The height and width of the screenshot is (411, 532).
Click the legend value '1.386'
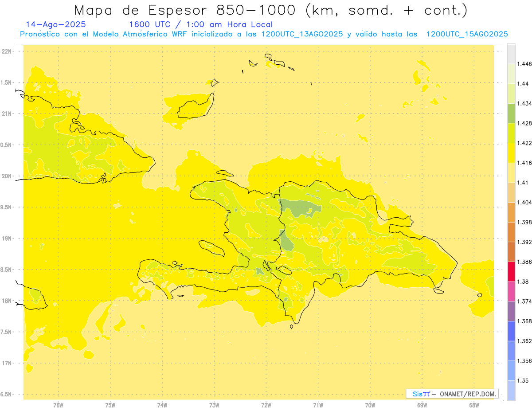(524, 262)
